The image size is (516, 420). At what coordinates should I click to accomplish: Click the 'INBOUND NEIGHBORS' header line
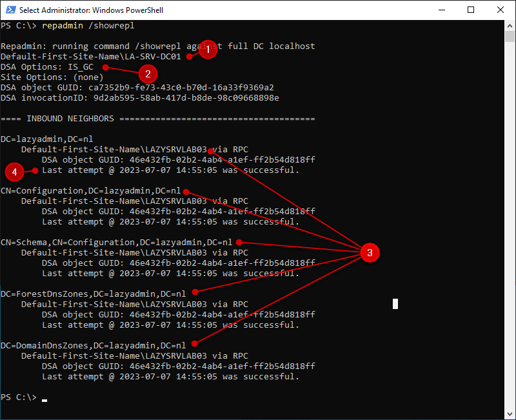pyautogui.click(x=158, y=119)
